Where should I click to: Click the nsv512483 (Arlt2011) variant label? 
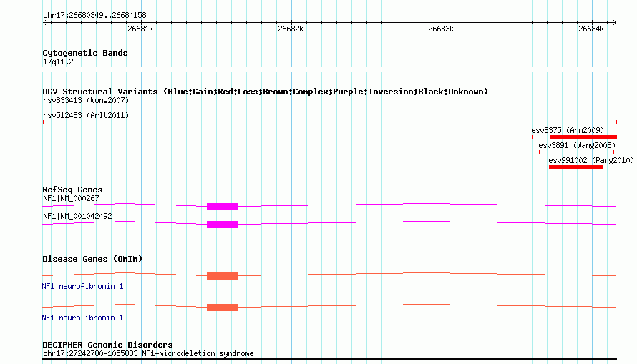click(x=86, y=115)
